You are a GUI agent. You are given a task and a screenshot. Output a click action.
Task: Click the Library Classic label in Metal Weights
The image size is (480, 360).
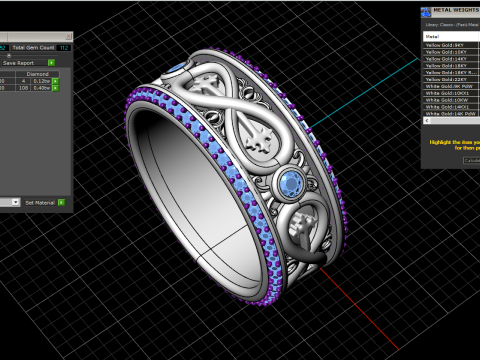coord(452,25)
